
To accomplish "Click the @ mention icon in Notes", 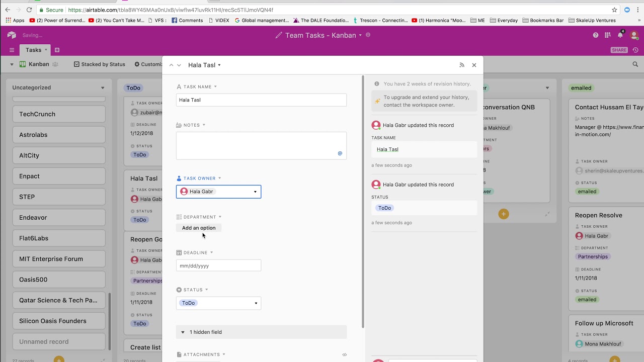I will tap(340, 153).
